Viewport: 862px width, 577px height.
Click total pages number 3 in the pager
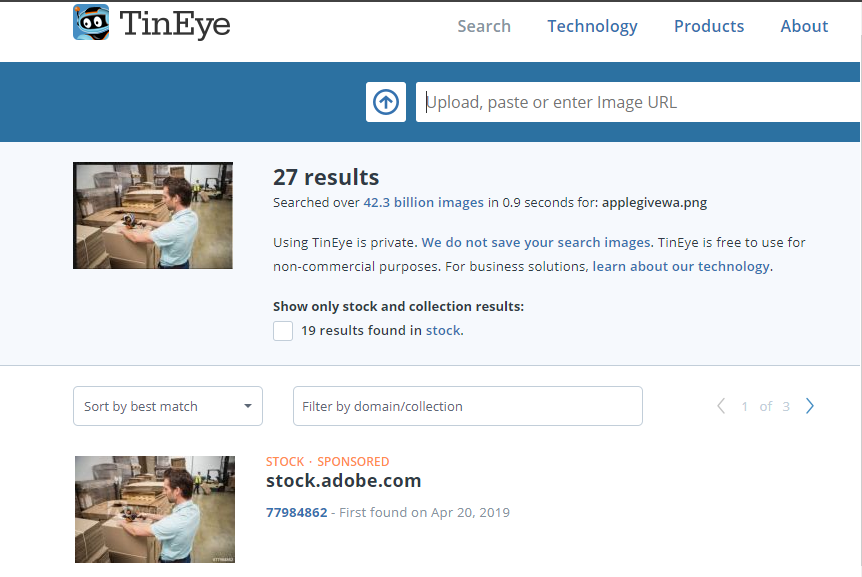click(x=786, y=407)
